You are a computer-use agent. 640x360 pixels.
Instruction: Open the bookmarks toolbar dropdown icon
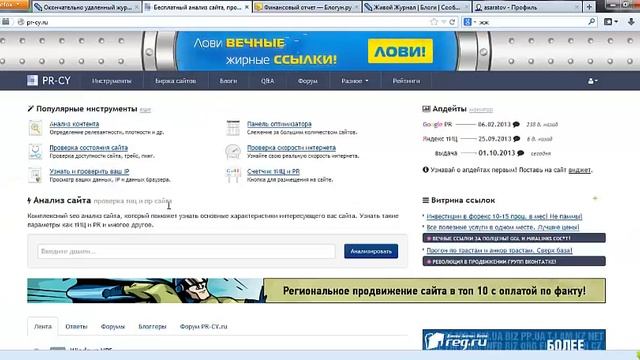pyautogui.click(x=611, y=22)
